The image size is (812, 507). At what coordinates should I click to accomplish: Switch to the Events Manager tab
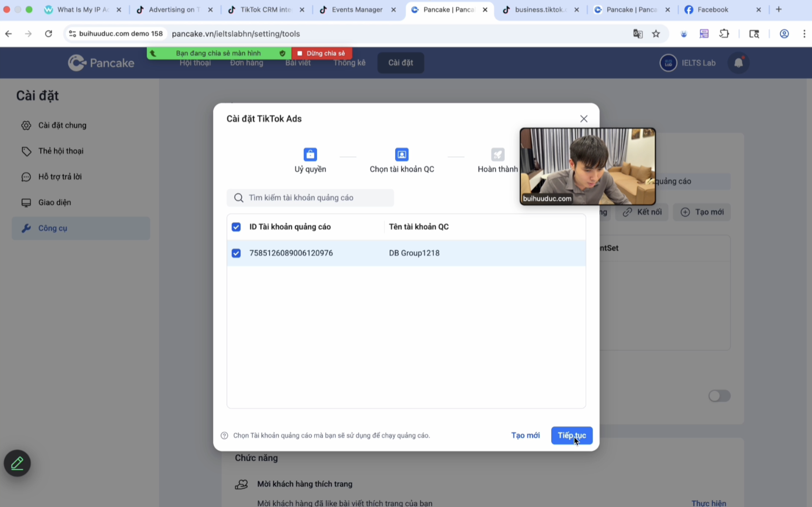[x=356, y=10]
